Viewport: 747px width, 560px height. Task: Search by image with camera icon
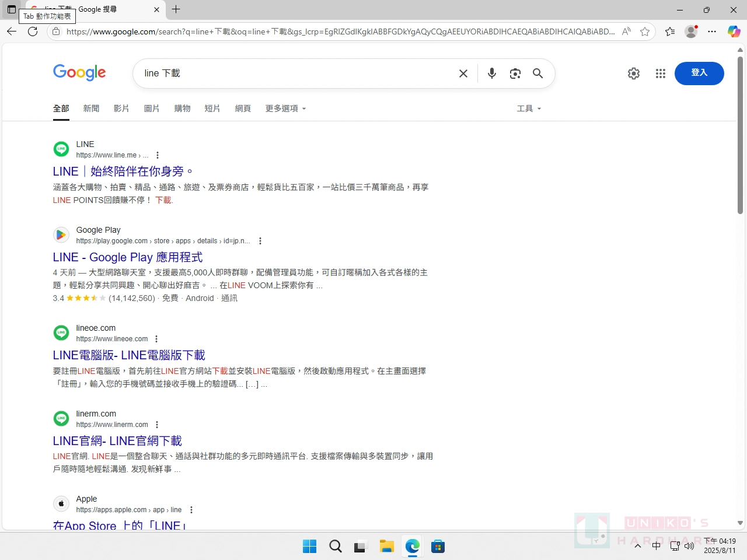(515, 73)
